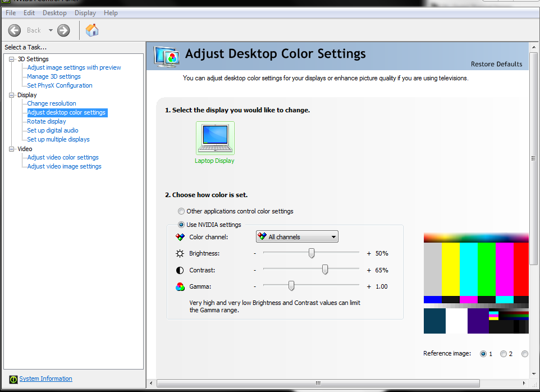The image size is (540, 392).
Task: Click the Gamma plus sign
Action: click(369, 286)
